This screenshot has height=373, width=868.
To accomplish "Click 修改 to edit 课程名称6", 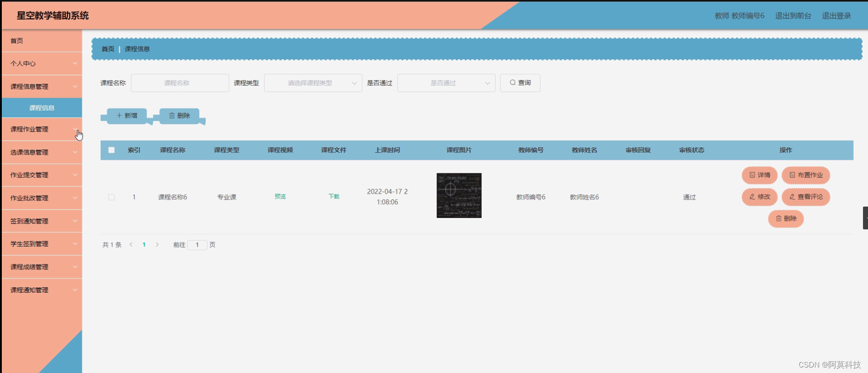I will tap(759, 197).
